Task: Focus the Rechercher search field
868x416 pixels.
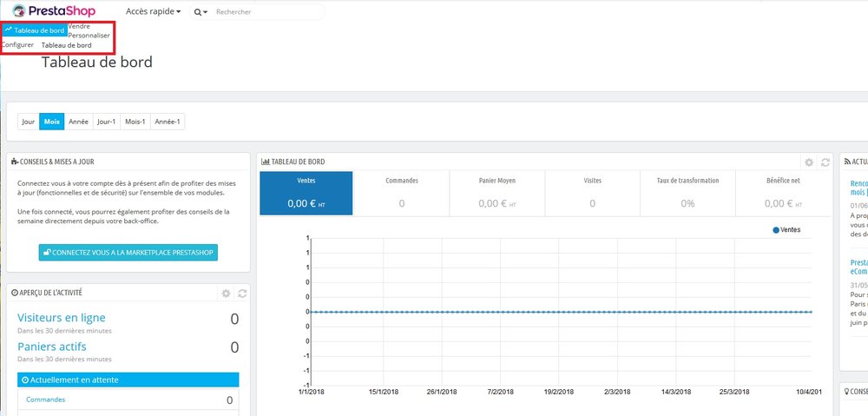Action: tap(268, 11)
